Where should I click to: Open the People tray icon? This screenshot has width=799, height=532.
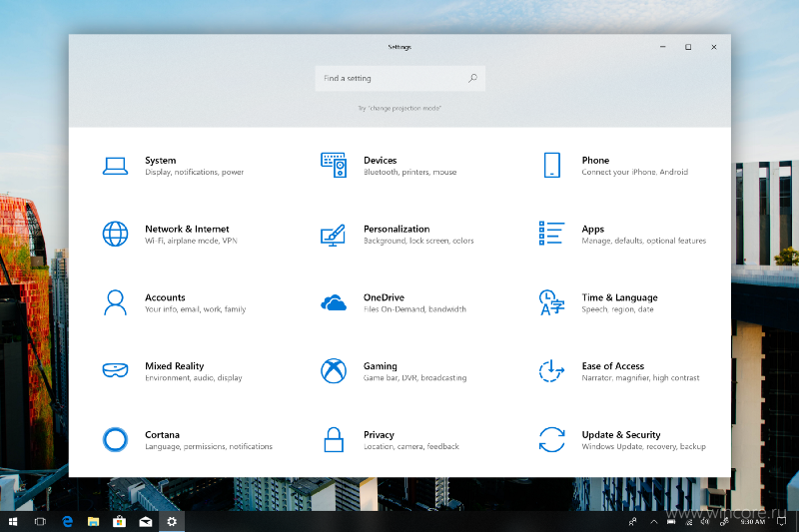[x=633, y=522]
